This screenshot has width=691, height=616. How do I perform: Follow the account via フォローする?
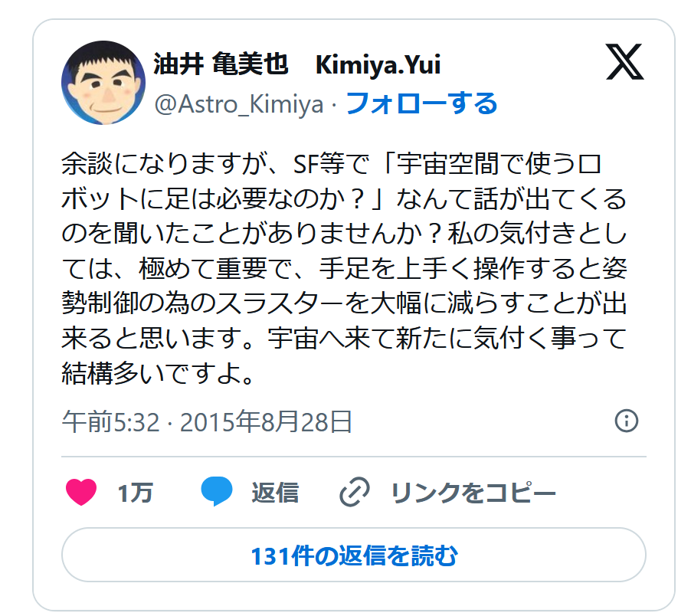(x=422, y=104)
